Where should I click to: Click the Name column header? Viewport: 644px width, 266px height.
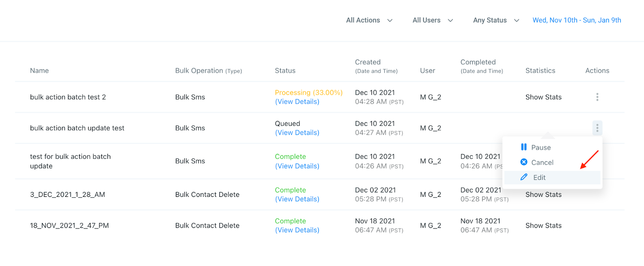point(39,71)
